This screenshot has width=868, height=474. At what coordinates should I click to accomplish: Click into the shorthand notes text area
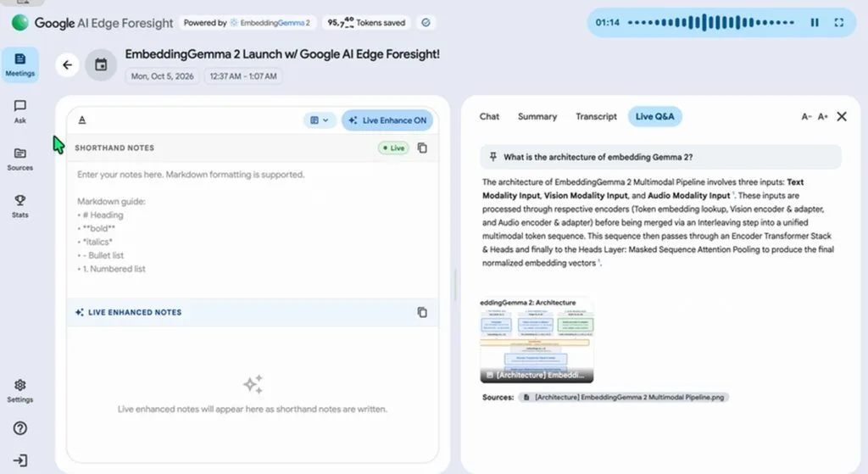(253, 230)
